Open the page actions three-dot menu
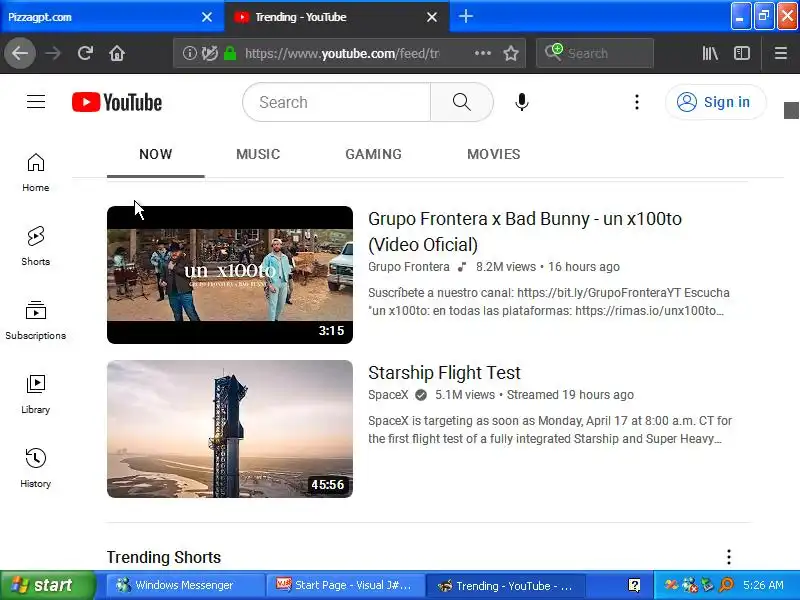Viewport: 800px width, 600px height. [483, 53]
